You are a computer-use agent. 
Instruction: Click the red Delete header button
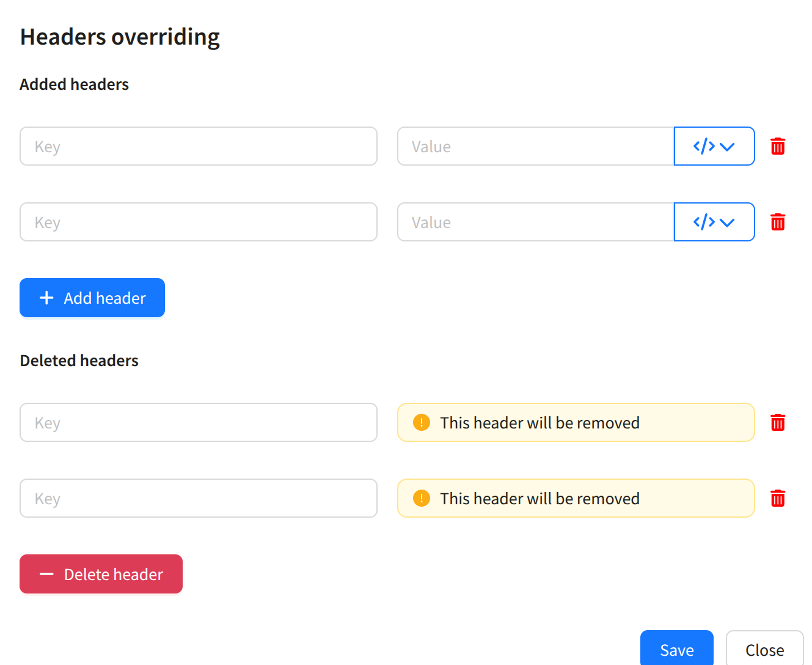[x=101, y=574]
